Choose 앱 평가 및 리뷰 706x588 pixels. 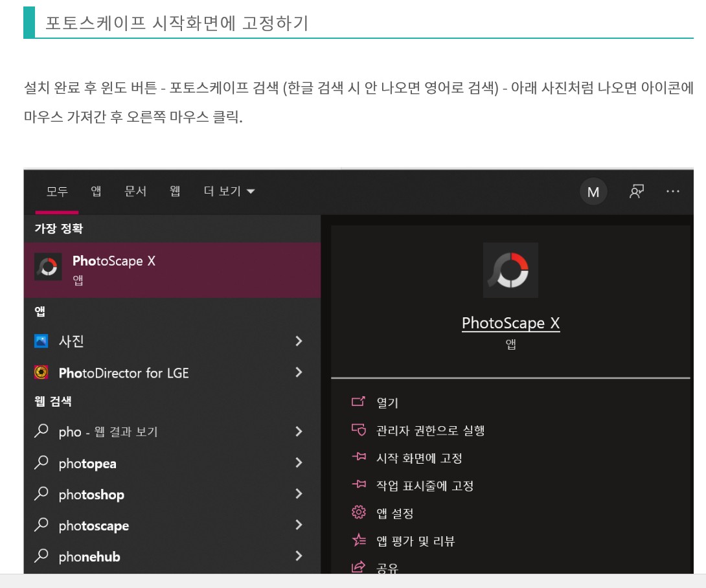pos(416,541)
